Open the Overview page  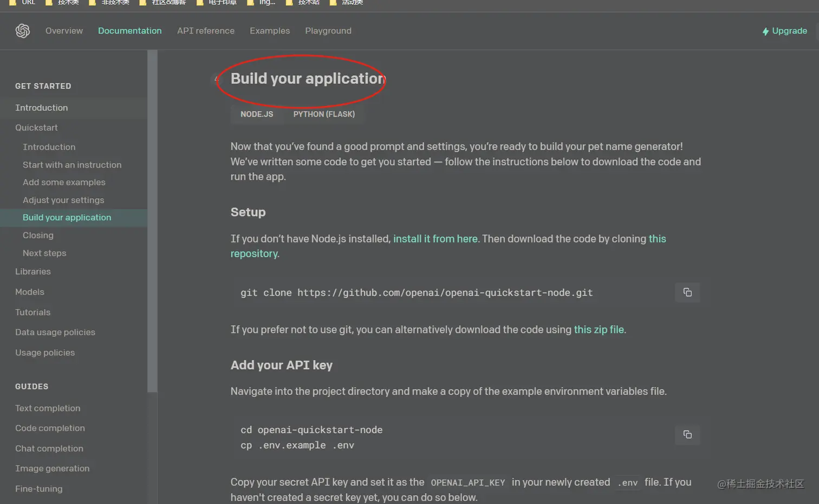(x=64, y=31)
